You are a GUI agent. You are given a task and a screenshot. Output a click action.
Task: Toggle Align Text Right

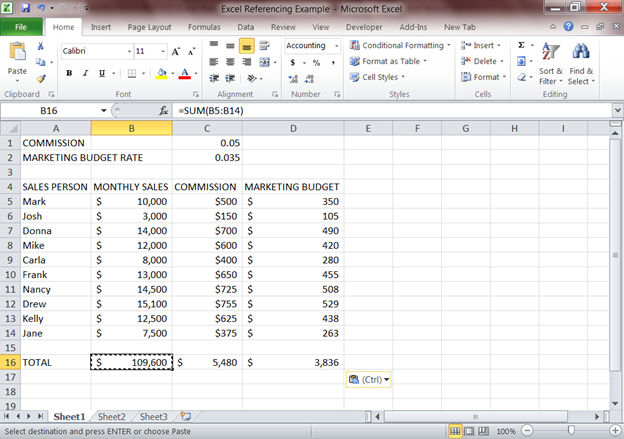click(246, 62)
